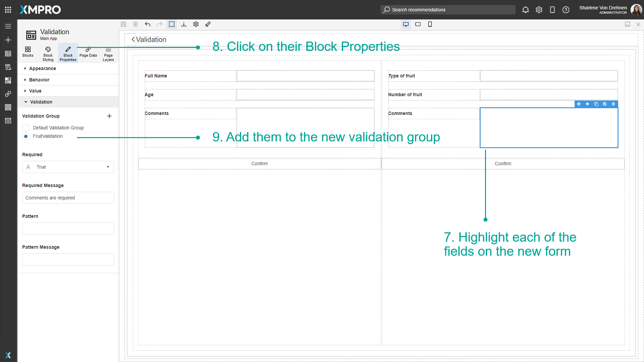Delete the selected Comments block via trash icon
This screenshot has height=362, width=644.
click(613, 104)
